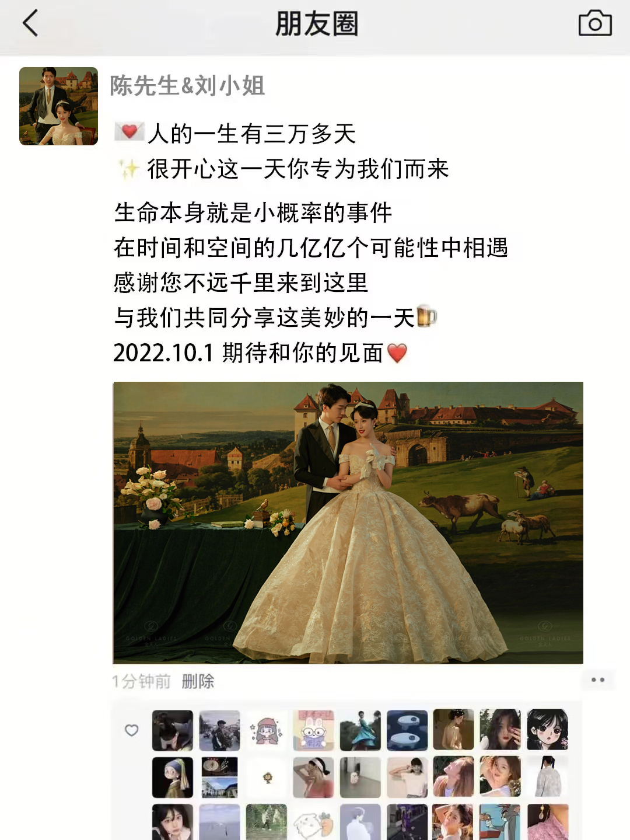This screenshot has width=630, height=840.
Task: Open the first liker avatar in top row
Action: (x=173, y=730)
